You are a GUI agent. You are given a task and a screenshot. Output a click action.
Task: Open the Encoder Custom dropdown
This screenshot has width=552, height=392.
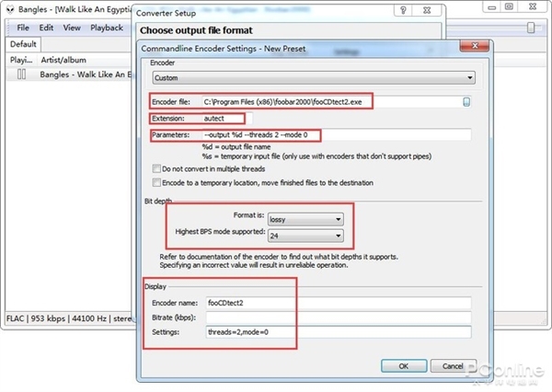[311, 78]
